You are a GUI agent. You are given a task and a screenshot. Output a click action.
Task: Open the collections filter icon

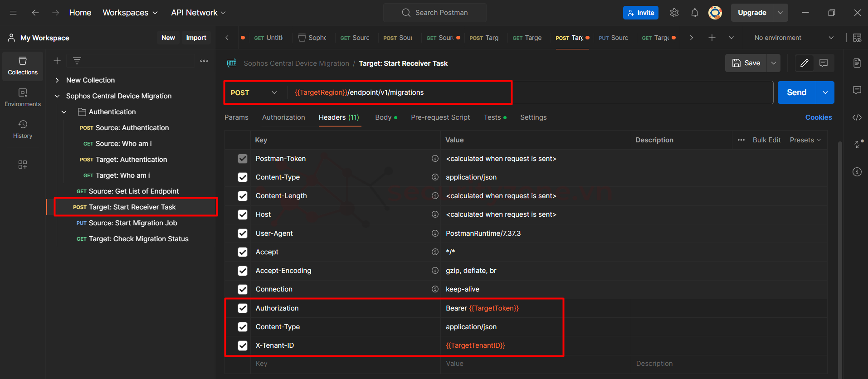pyautogui.click(x=77, y=61)
